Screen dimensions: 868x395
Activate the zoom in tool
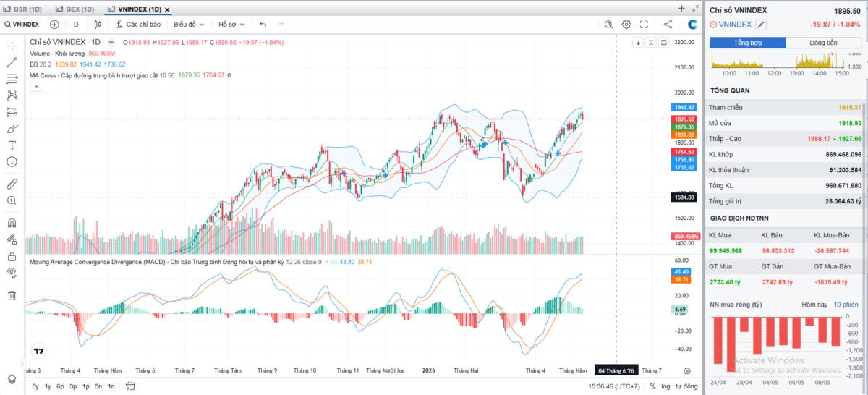[12, 200]
